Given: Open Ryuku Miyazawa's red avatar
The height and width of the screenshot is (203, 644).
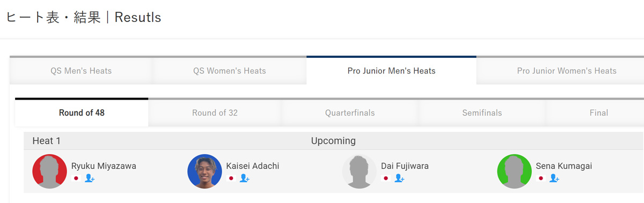Looking at the screenshot, I should (49, 171).
